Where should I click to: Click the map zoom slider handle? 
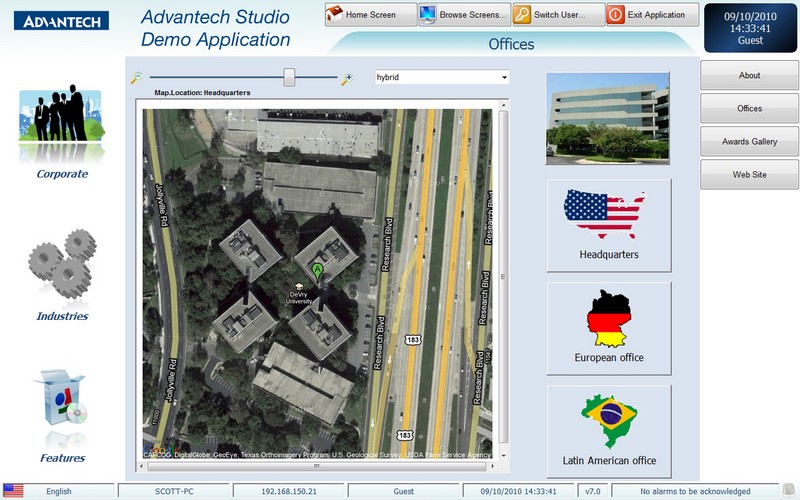289,77
